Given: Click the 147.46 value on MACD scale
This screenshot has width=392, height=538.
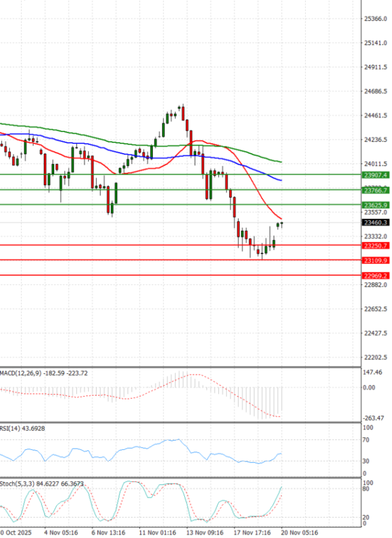Looking at the screenshot, I should point(373,372).
